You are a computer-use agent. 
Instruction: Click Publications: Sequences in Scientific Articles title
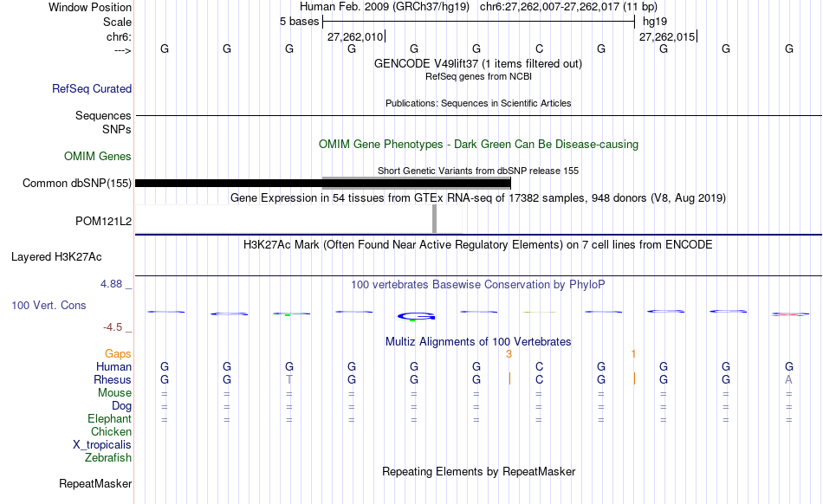pos(478,103)
